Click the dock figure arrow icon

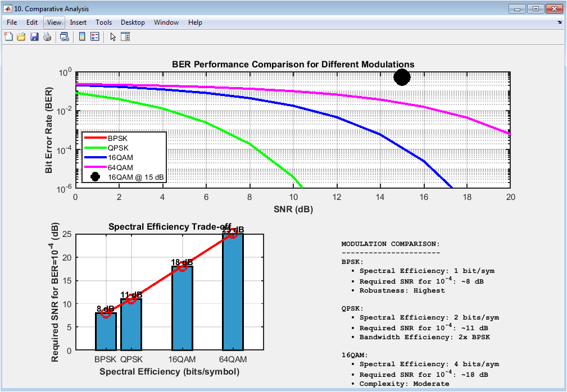pos(559,22)
